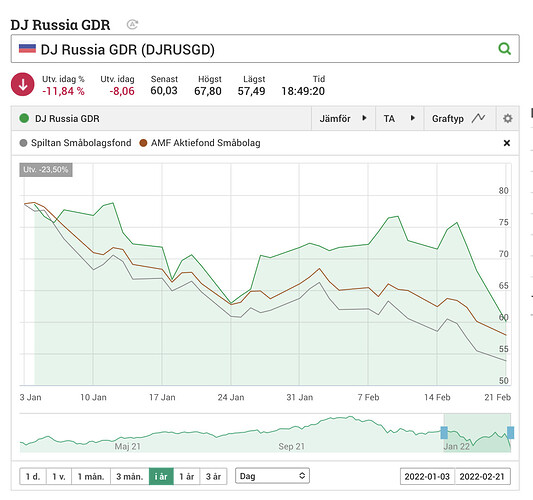533x500 pixels.
Task: Open the Graftyp chart type menu
Action: click(x=459, y=118)
